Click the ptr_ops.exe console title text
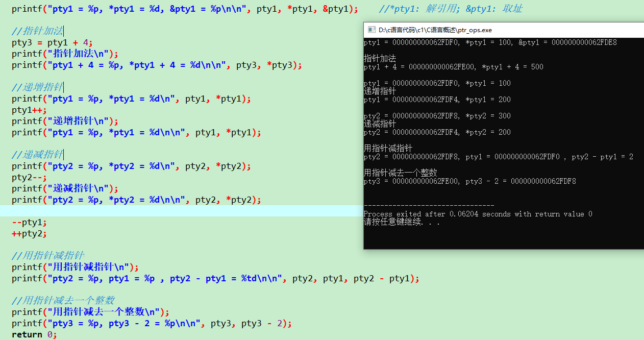The image size is (644, 340). click(435, 30)
